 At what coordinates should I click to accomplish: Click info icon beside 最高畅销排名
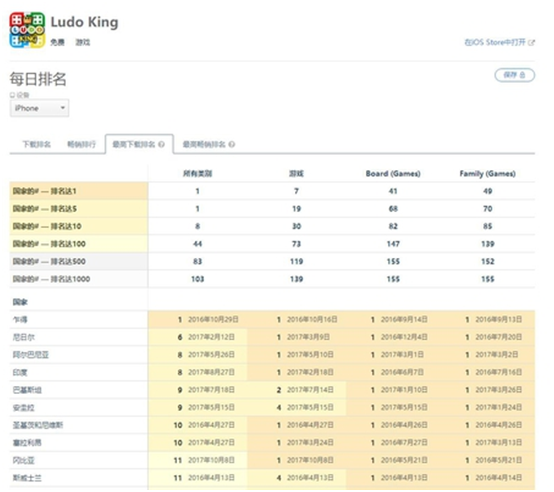click(x=232, y=144)
